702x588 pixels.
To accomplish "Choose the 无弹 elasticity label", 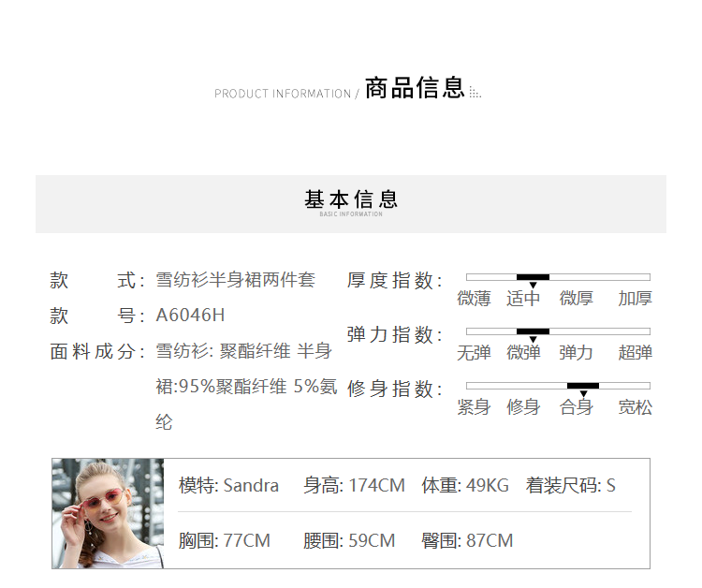I will (474, 353).
